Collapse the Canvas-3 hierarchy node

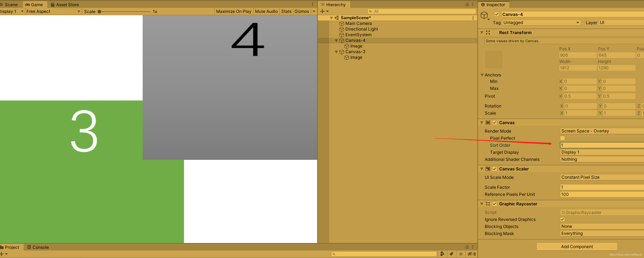pyautogui.click(x=336, y=52)
